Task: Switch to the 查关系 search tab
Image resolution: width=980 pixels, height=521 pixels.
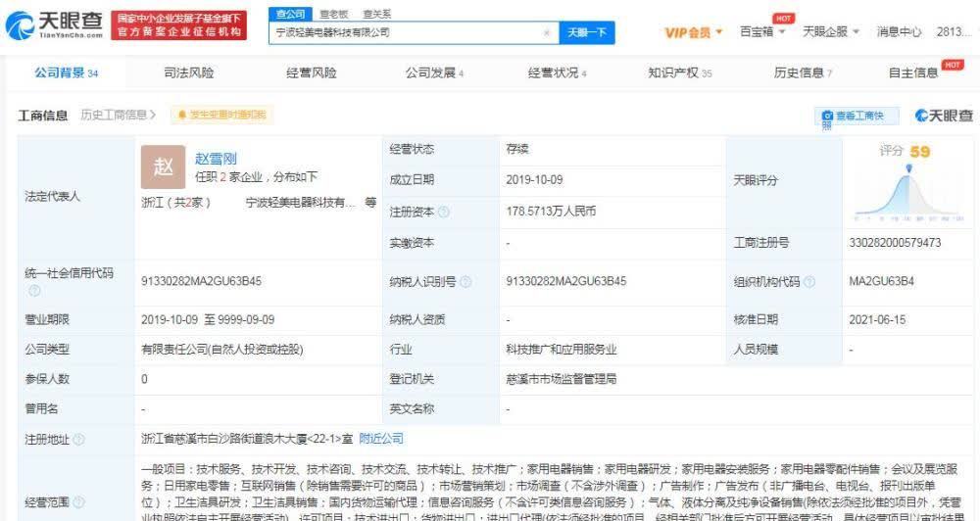Action: coord(377,14)
